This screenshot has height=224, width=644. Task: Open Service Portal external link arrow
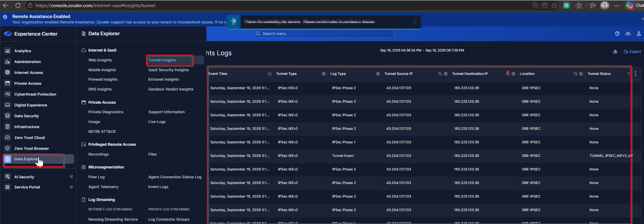(x=71, y=187)
